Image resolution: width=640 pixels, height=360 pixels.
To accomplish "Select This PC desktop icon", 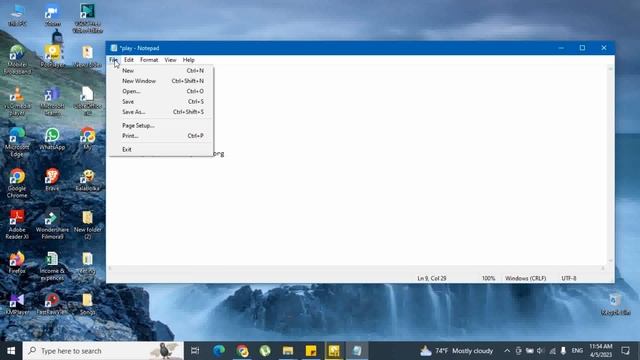I will point(17,16).
